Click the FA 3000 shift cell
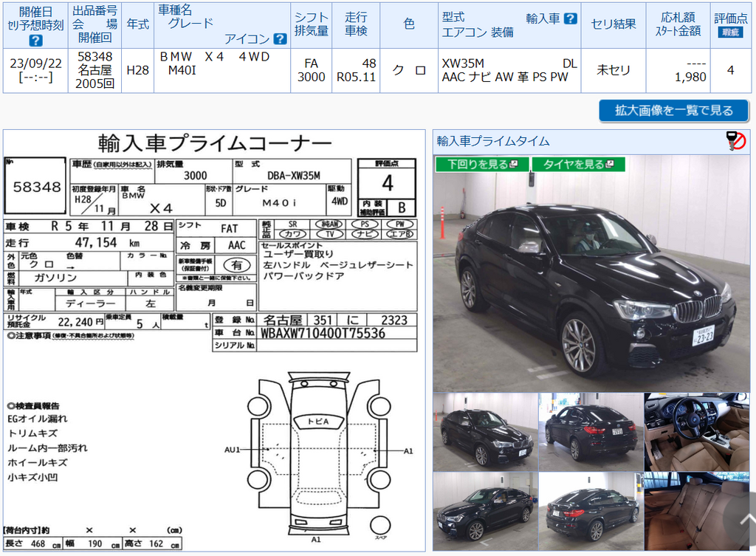The image size is (756, 556). point(312,70)
